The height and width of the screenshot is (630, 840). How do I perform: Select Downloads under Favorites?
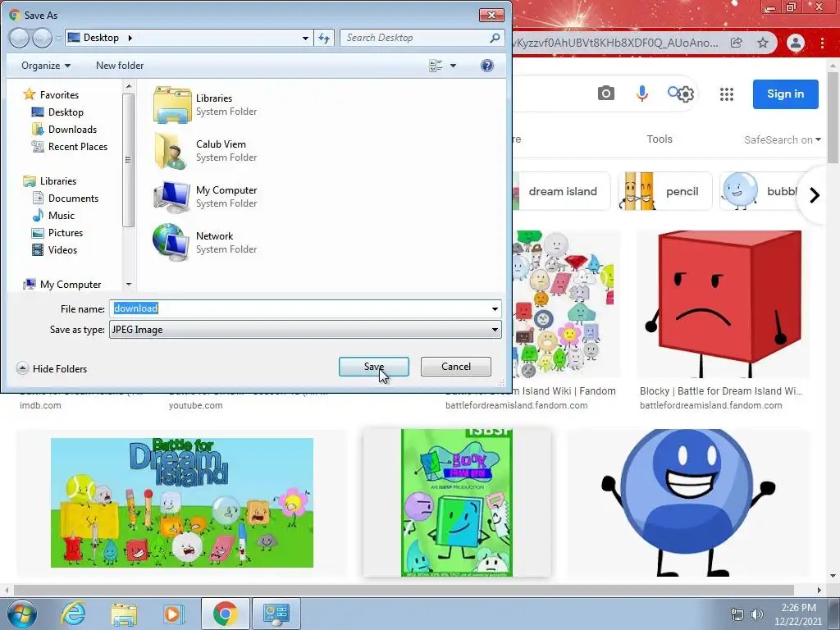[64, 129]
